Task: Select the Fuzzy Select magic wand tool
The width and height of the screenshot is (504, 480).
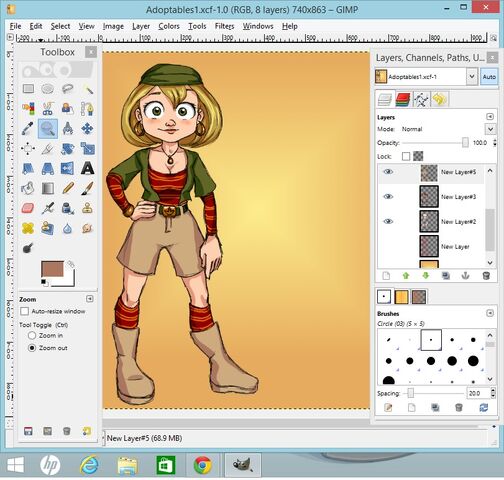Action: tap(88, 89)
